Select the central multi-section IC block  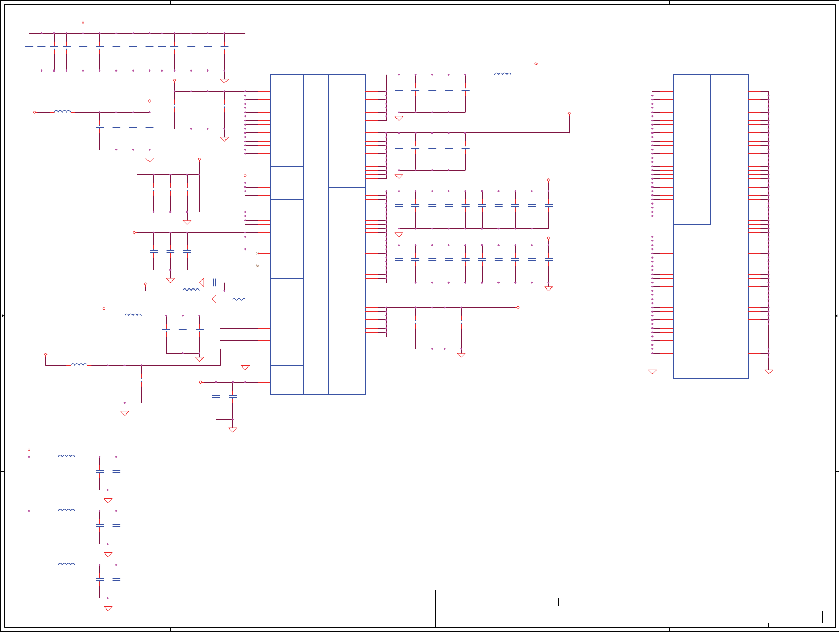(x=318, y=235)
